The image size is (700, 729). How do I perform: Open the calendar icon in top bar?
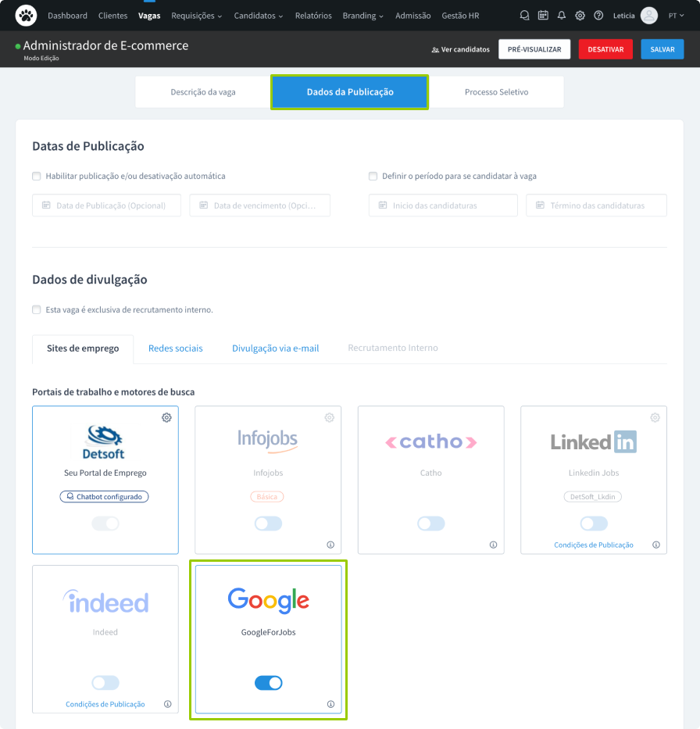[543, 16]
